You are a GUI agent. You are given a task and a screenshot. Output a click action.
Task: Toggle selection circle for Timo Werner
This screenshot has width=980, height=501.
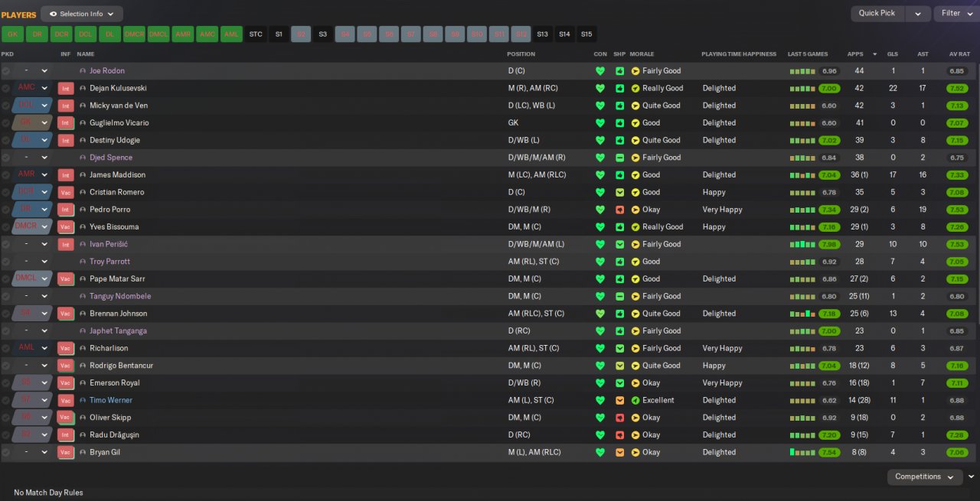[x=5, y=400]
